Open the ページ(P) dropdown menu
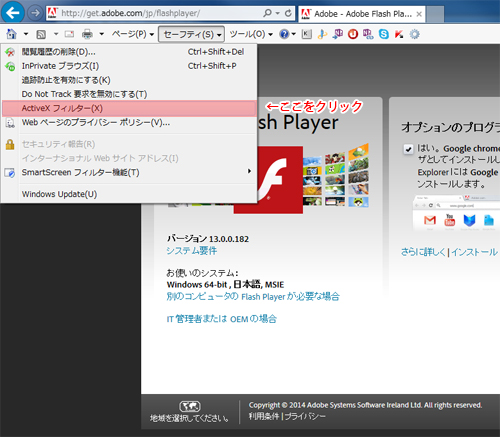Screen dimensions: 500x437 tap(132, 34)
